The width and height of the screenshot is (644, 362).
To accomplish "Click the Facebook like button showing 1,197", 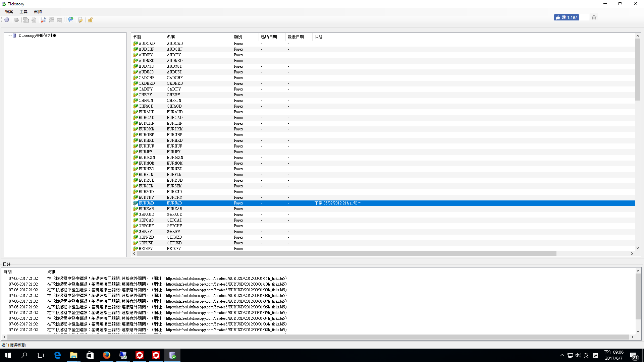I will point(566,17).
